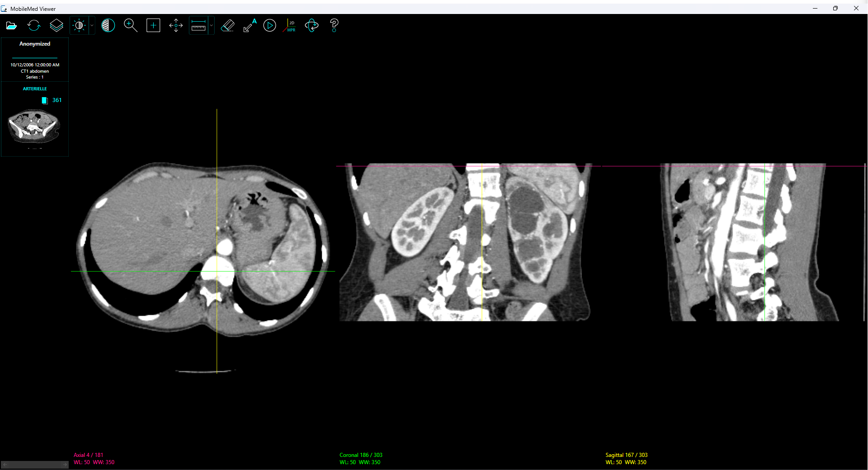Image resolution: width=868 pixels, height=470 pixels.
Task: Open the Help menu
Action: point(334,25)
